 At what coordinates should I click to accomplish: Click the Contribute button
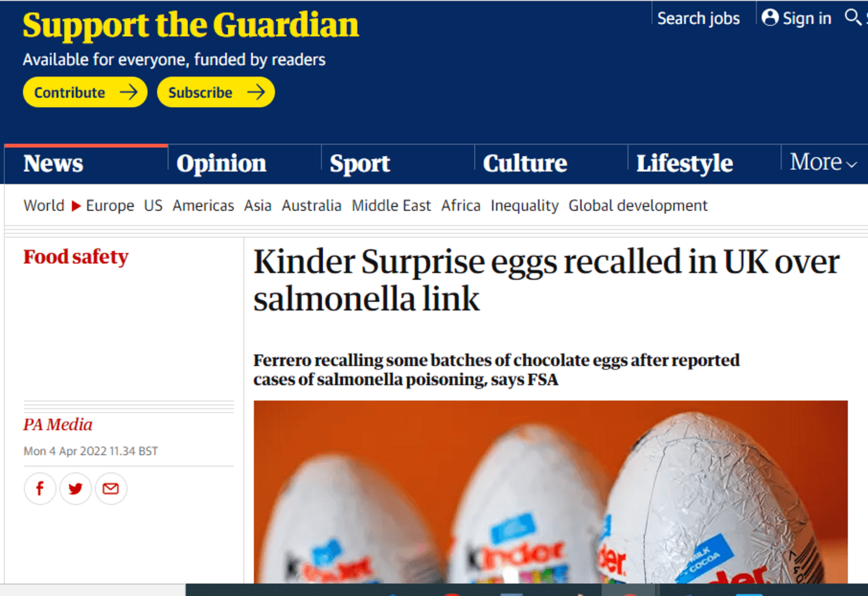84,92
